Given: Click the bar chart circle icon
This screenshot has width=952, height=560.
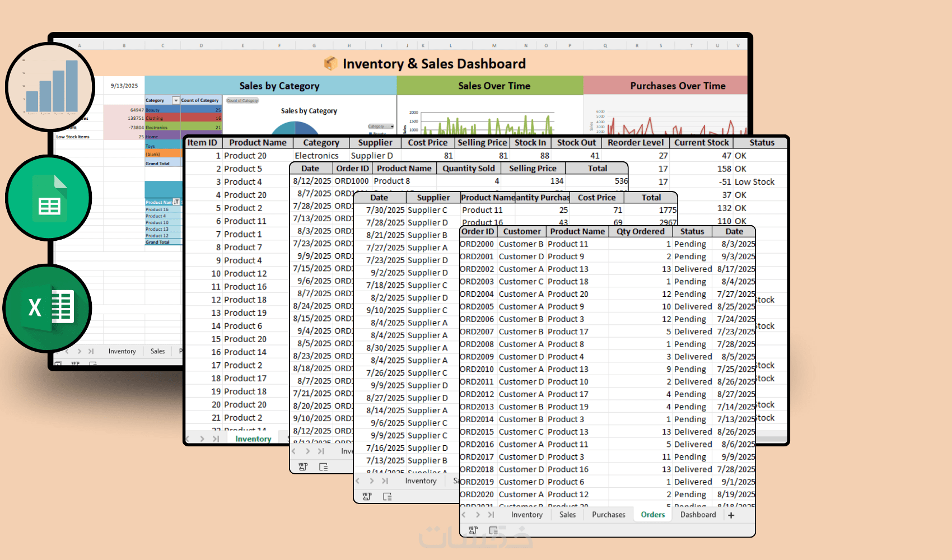Looking at the screenshot, I should click(x=50, y=87).
